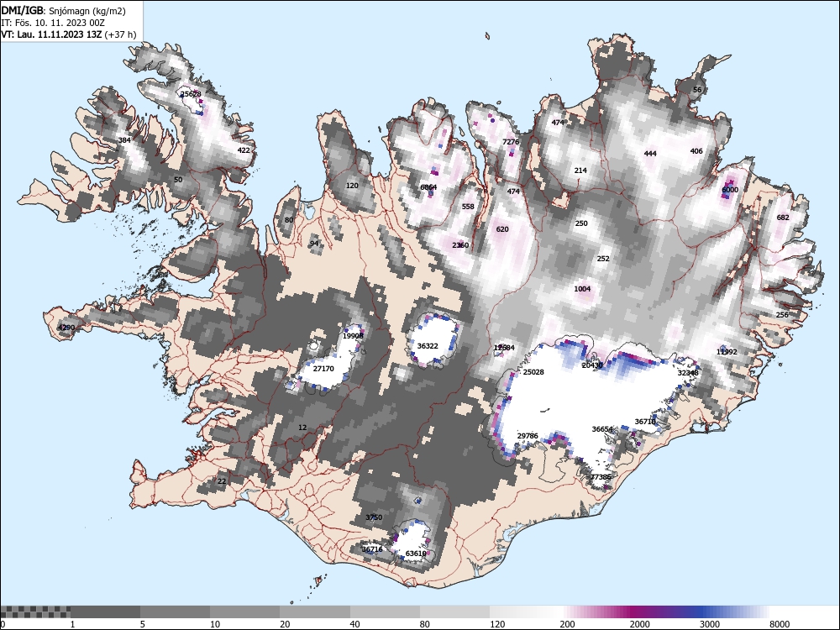Click the snow value 20430
Viewport: 840px width, 630px height.
[x=592, y=365]
